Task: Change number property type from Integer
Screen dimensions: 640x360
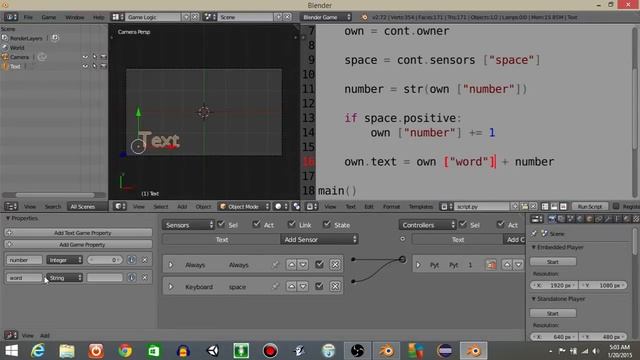Action: tap(64, 260)
